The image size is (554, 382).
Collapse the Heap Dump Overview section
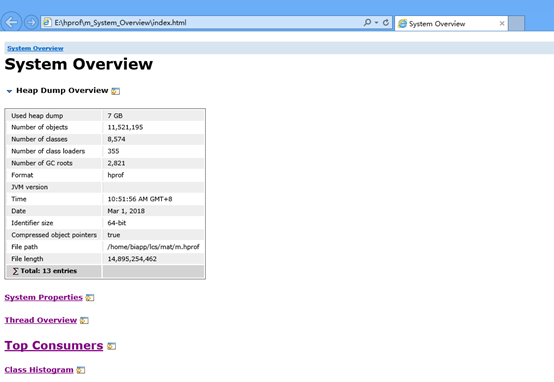[x=10, y=91]
